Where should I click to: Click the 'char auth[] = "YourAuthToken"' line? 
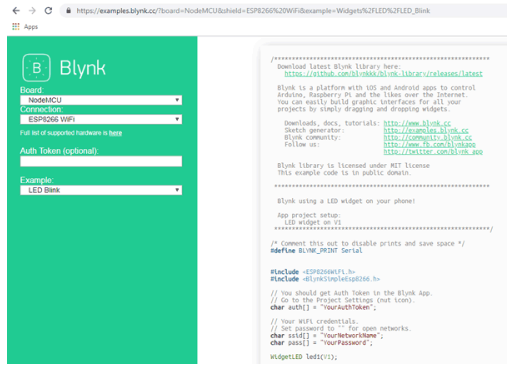pyautogui.click(x=323, y=307)
